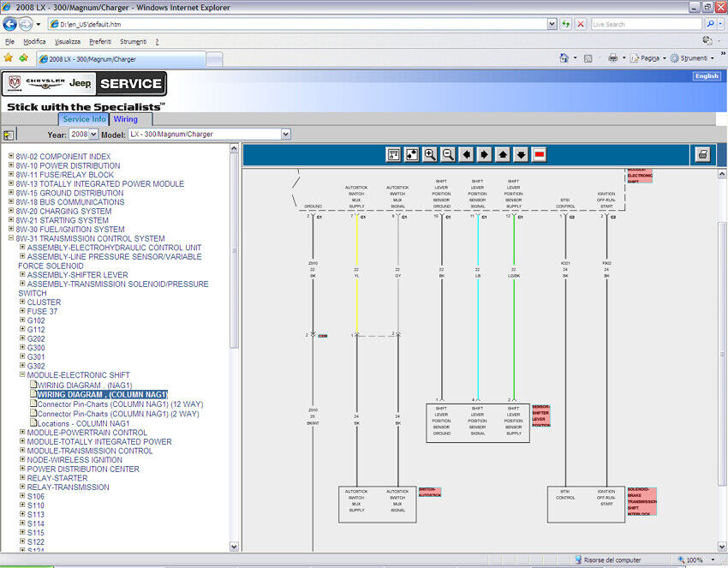Print the wiring diagram
728x568 pixels.
tap(702, 154)
